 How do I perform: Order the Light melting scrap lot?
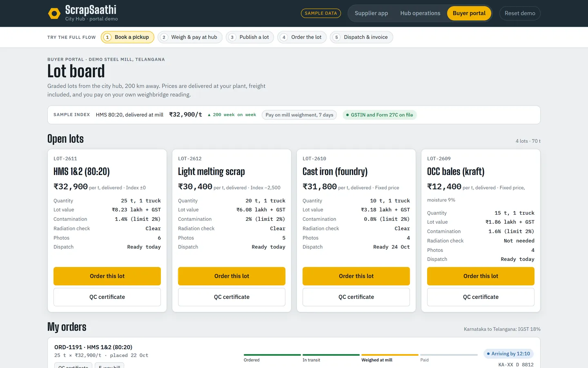(x=232, y=276)
